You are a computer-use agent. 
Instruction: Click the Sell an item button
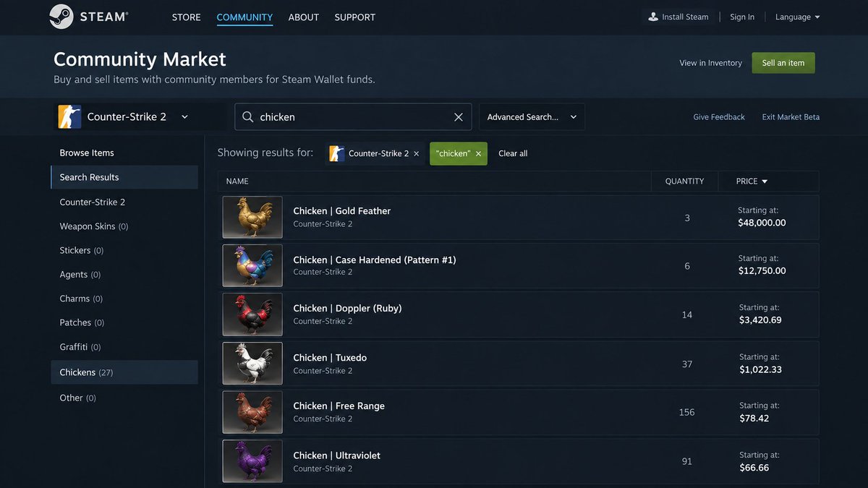(783, 63)
